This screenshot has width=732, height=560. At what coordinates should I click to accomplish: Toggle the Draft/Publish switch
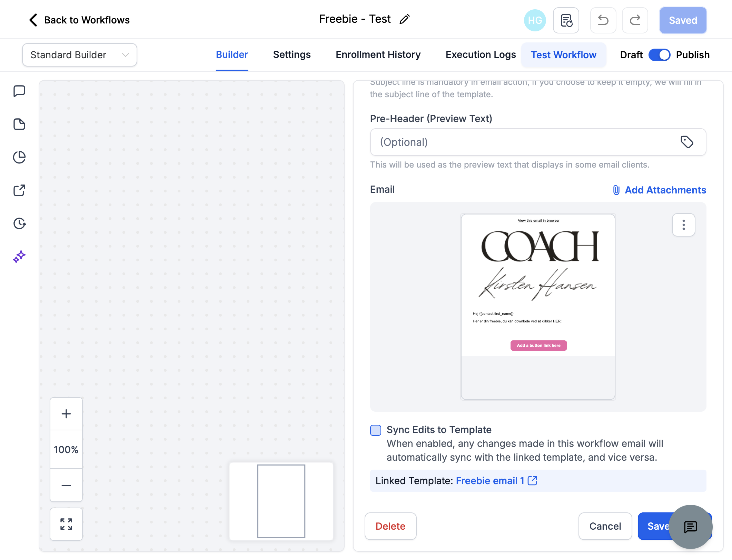click(659, 55)
